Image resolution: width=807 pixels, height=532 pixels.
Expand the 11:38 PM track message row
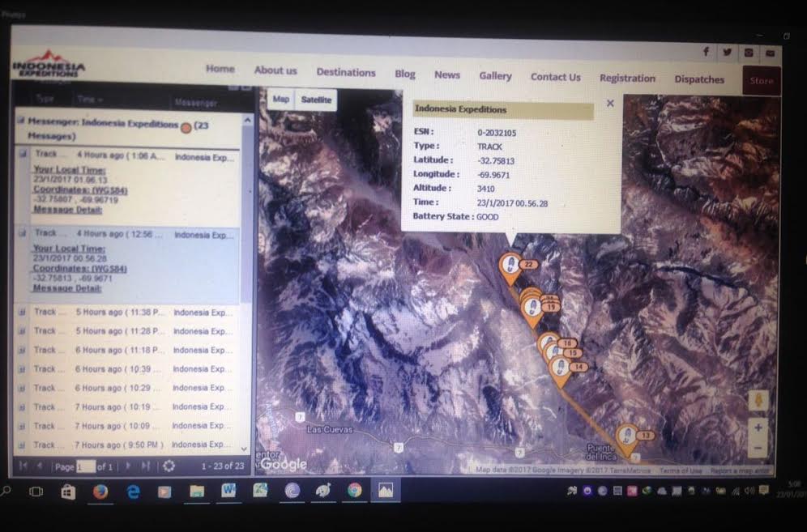click(22, 313)
